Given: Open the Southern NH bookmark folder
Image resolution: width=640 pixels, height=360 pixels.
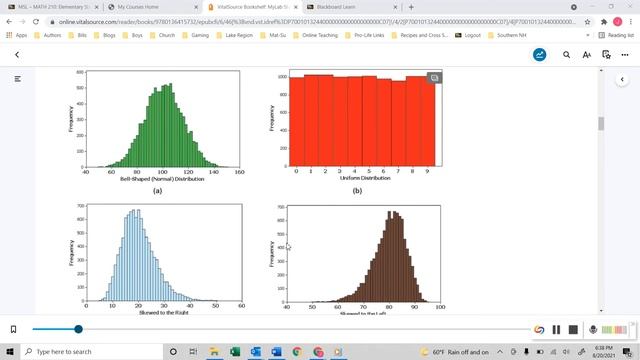Looking at the screenshot, I should (x=507, y=36).
